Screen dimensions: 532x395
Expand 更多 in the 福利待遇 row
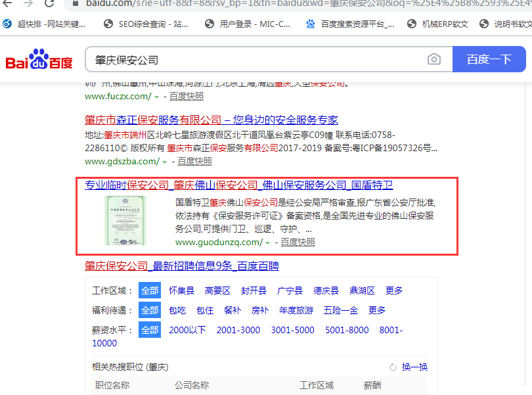point(377,310)
